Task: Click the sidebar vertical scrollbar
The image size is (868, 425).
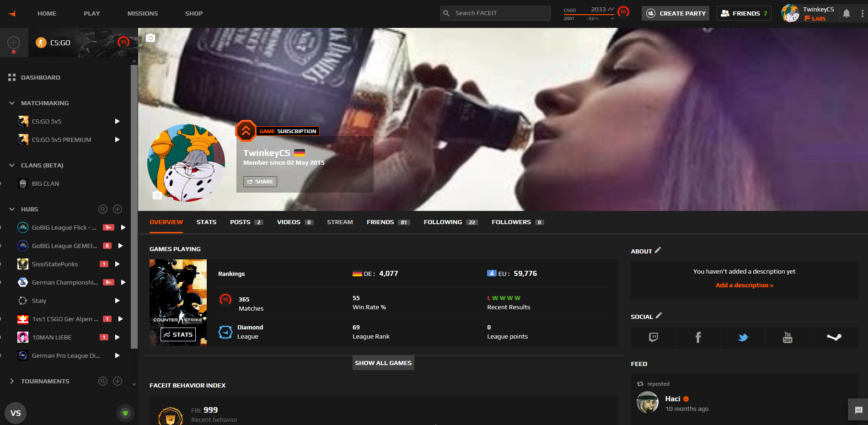Action: pos(134,206)
